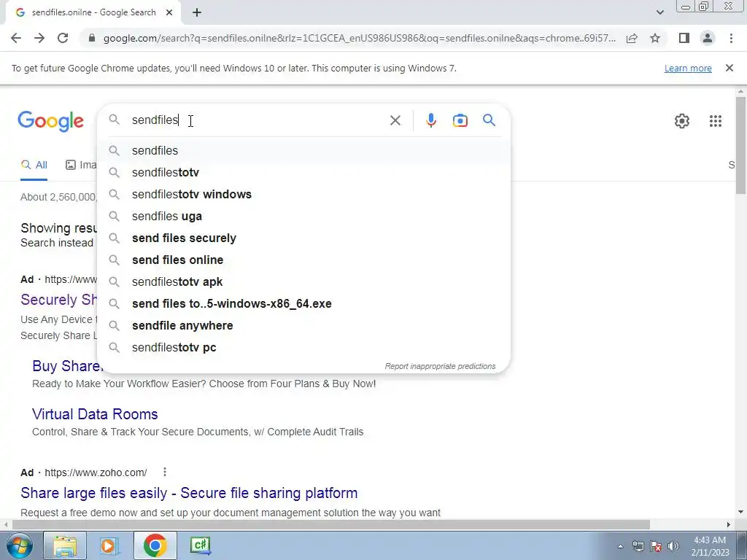The height and width of the screenshot is (560, 747).
Task: Choose the 'sendfilestotv windows' suggestion
Action: point(303,194)
